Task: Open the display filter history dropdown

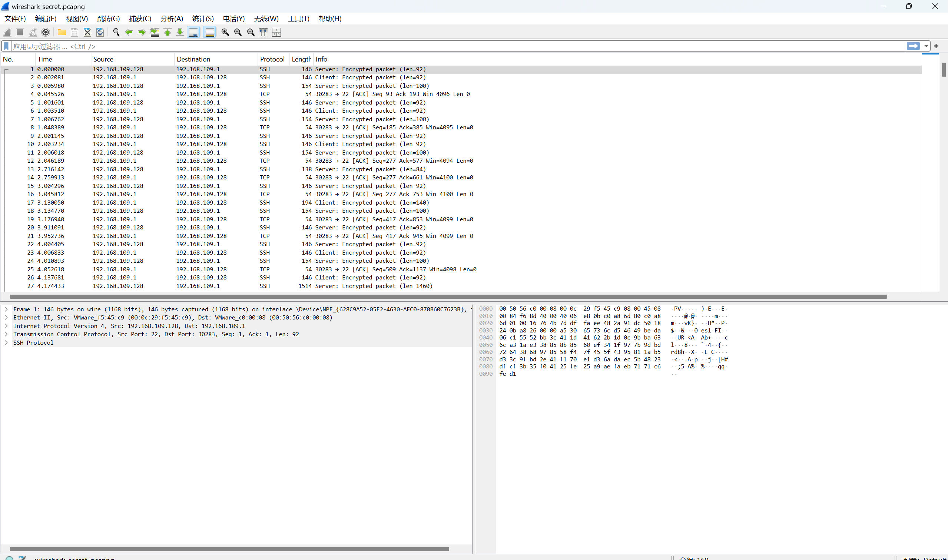Action: tap(926, 46)
